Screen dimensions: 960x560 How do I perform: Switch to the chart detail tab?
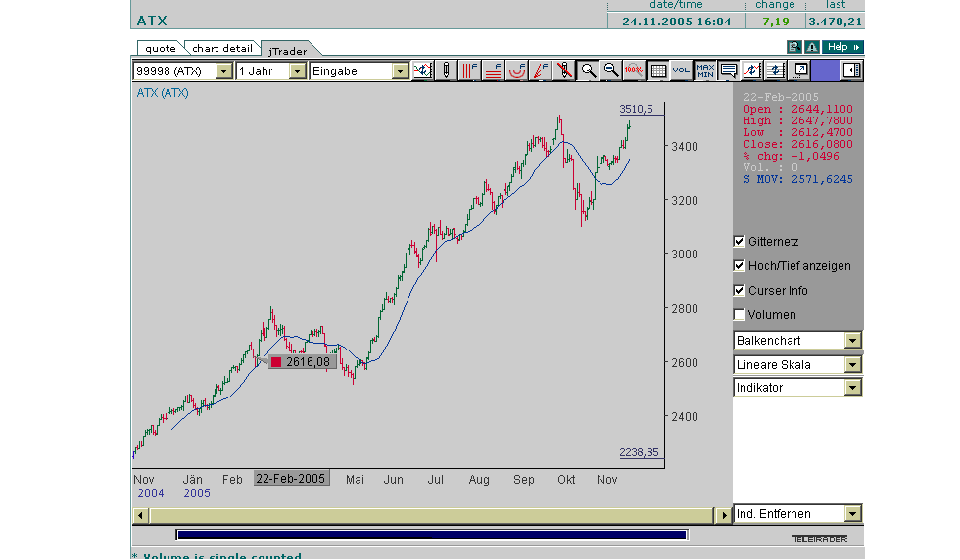click(221, 49)
